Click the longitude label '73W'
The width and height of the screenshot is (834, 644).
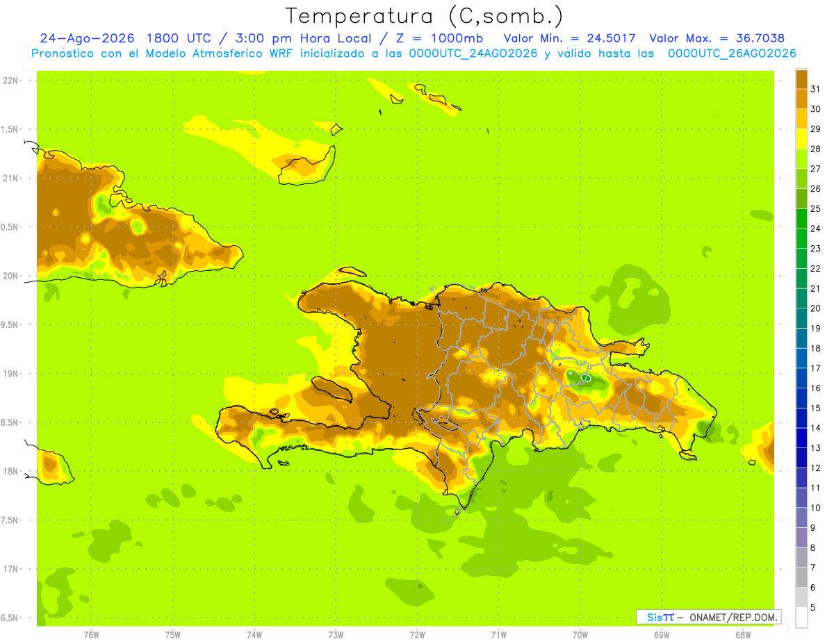(x=336, y=634)
